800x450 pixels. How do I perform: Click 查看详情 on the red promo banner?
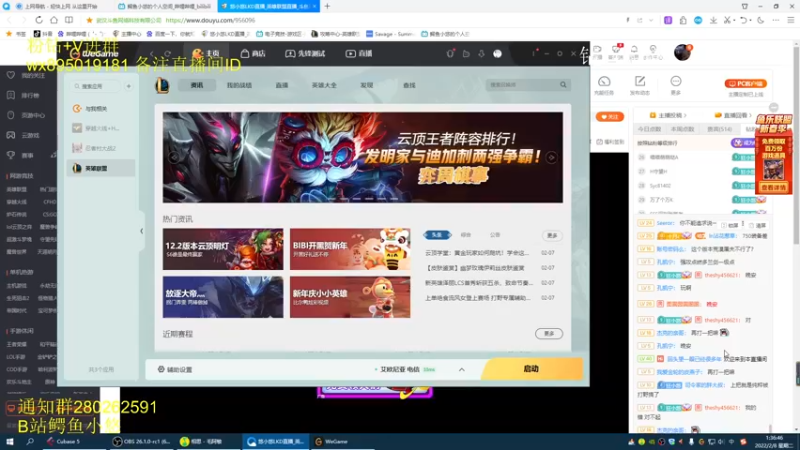(774, 188)
